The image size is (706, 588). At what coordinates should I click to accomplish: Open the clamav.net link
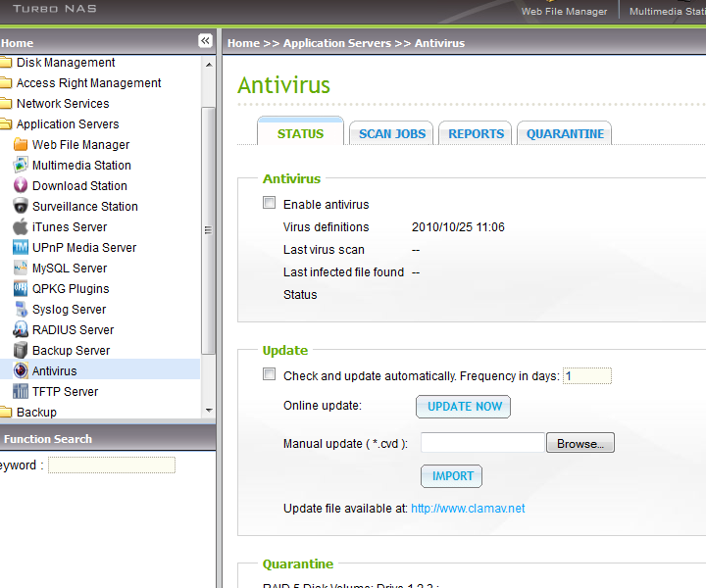(x=468, y=509)
